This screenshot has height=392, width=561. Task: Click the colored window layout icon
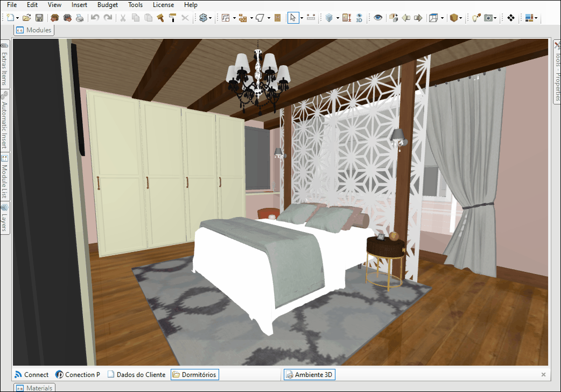[529, 18]
